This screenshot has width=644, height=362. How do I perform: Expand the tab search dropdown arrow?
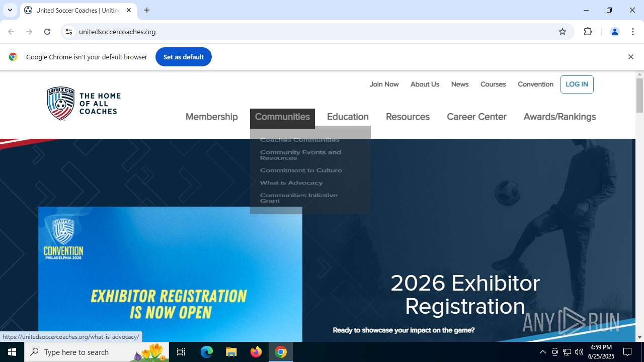[10, 10]
